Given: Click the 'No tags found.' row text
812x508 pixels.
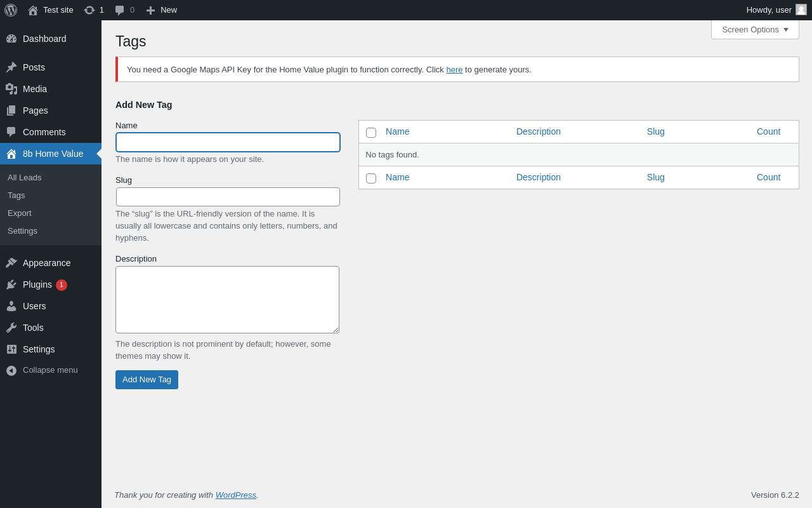Looking at the screenshot, I should (x=392, y=155).
